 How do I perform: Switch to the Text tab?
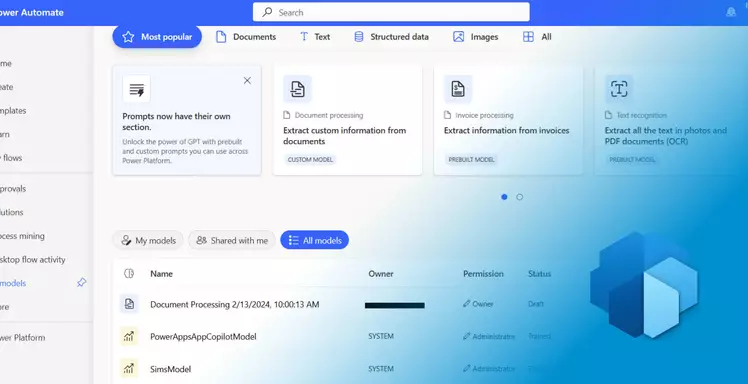[314, 37]
